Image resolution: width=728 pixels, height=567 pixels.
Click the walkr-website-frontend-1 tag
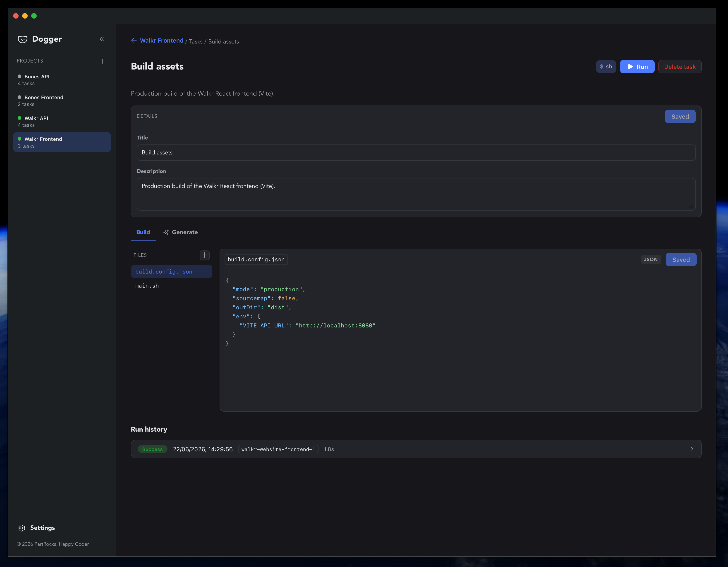point(278,449)
